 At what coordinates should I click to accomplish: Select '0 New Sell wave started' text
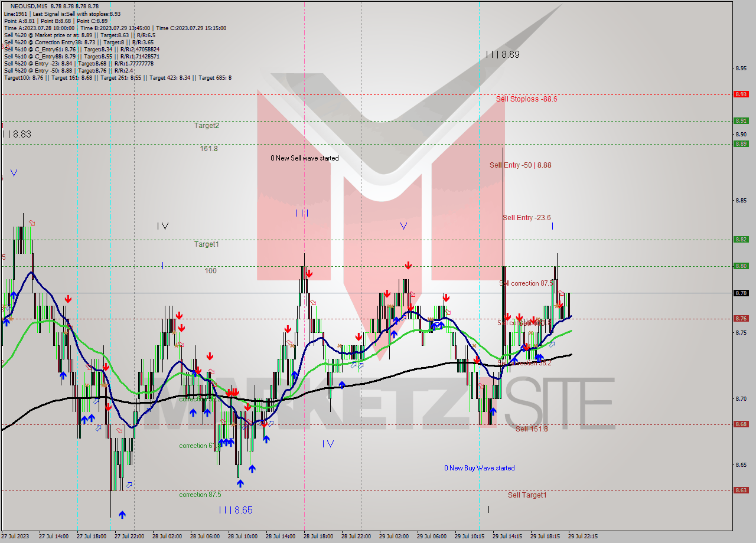coord(305,158)
